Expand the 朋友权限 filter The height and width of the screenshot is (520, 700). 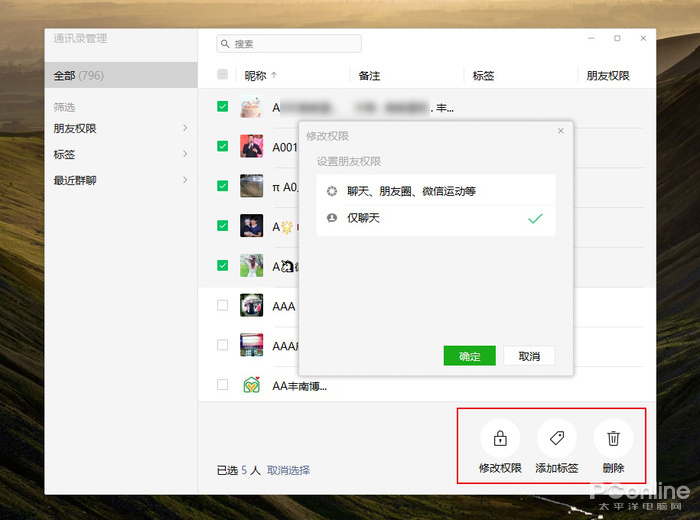click(121, 129)
